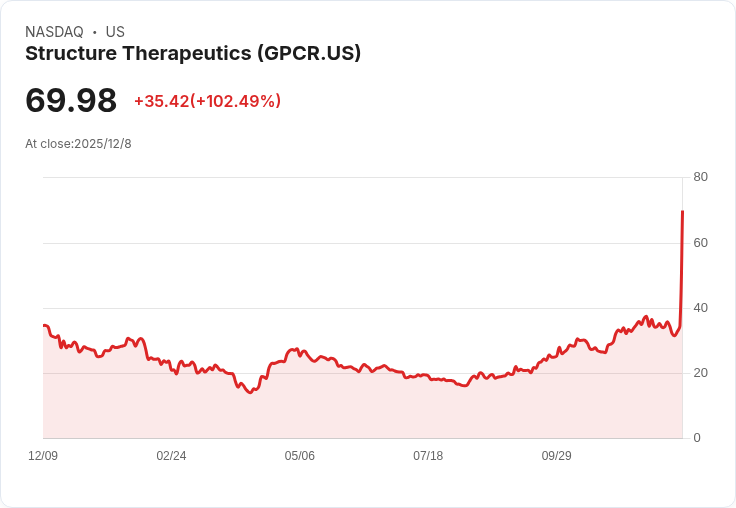The height and width of the screenshot is (508, 736).
Task: Click the chart line's starting point near 12/09
Action: point(44,325)
